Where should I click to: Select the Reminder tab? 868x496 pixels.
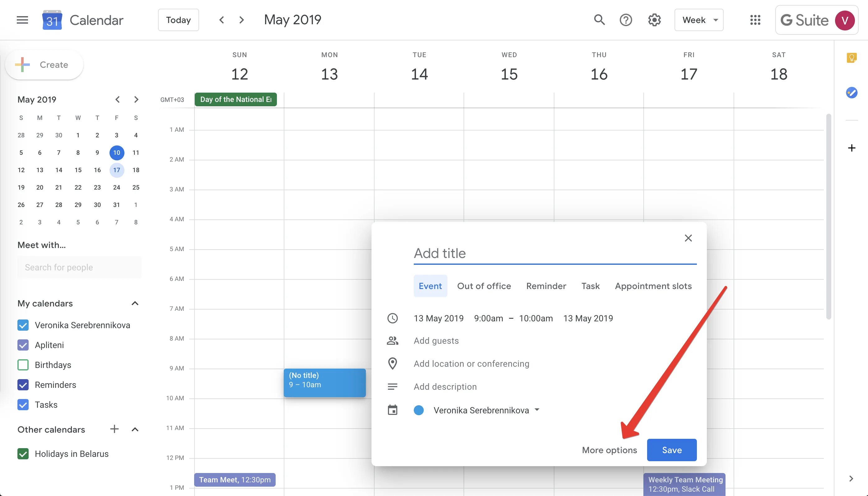(546, 286)
